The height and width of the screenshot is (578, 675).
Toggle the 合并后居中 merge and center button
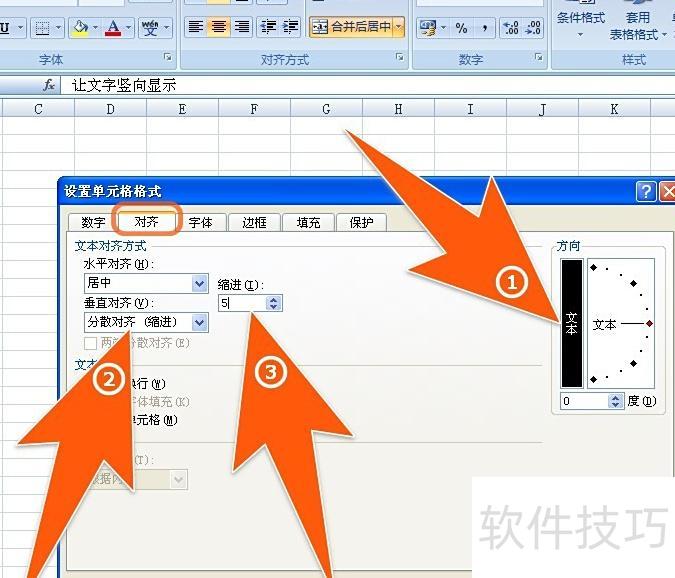point(351,27)
